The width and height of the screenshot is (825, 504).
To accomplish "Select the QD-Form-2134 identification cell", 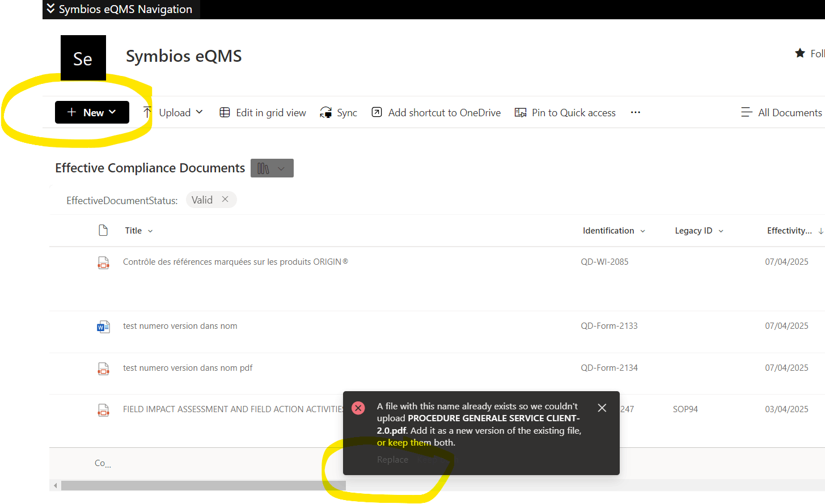I will point(609,368).
